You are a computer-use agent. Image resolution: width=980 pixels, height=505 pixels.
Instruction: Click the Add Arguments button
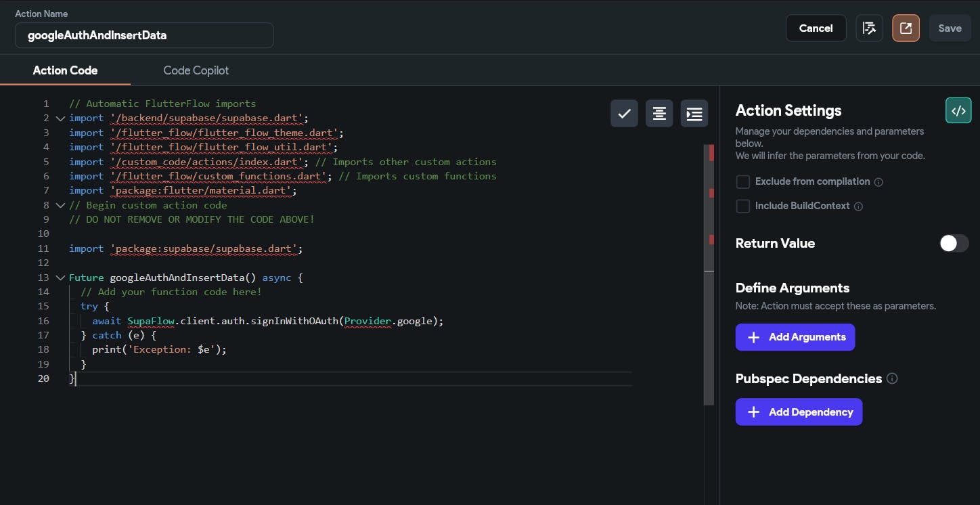pyautogui.click(x=795, y=337)
